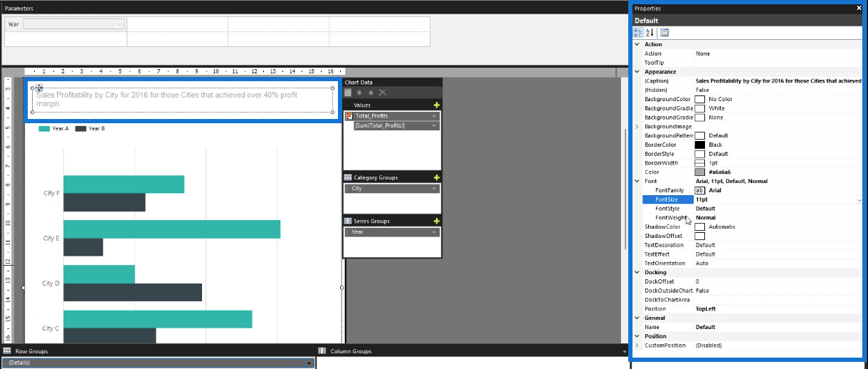This screenshot has height=369, width=868.
Task: Click the FontFamily ab icon
Action: [699, 190]
